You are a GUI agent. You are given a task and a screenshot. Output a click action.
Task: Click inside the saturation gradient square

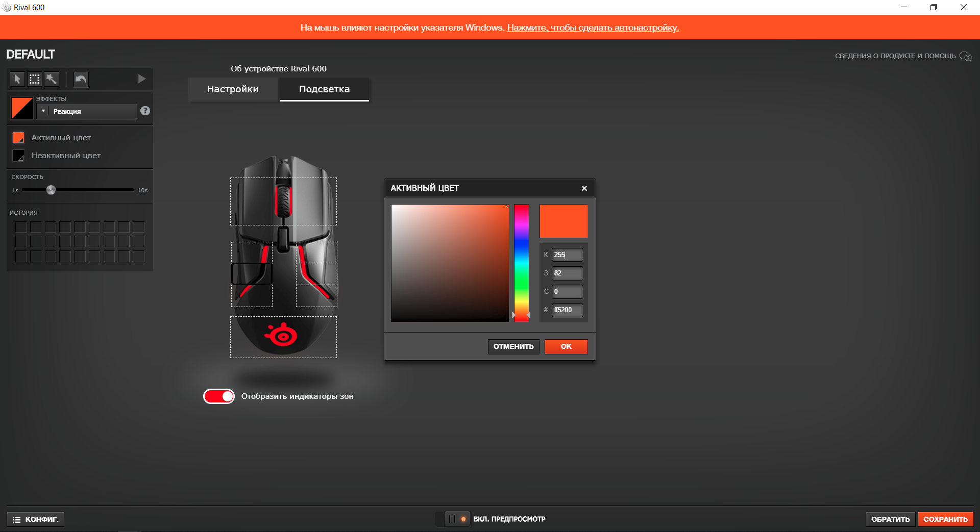click(450, 263)
